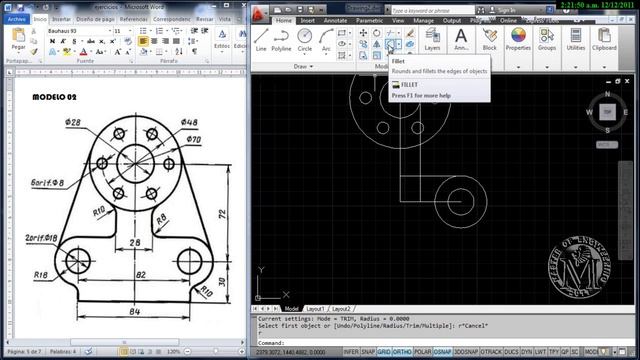
Task: Toggle POLAR tracking in status bar
Action: 422,352
